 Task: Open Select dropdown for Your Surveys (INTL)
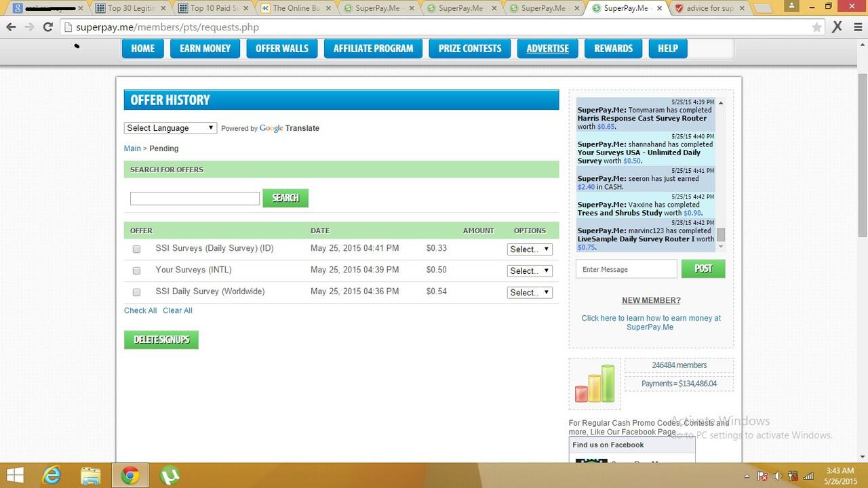coord(530,270)
